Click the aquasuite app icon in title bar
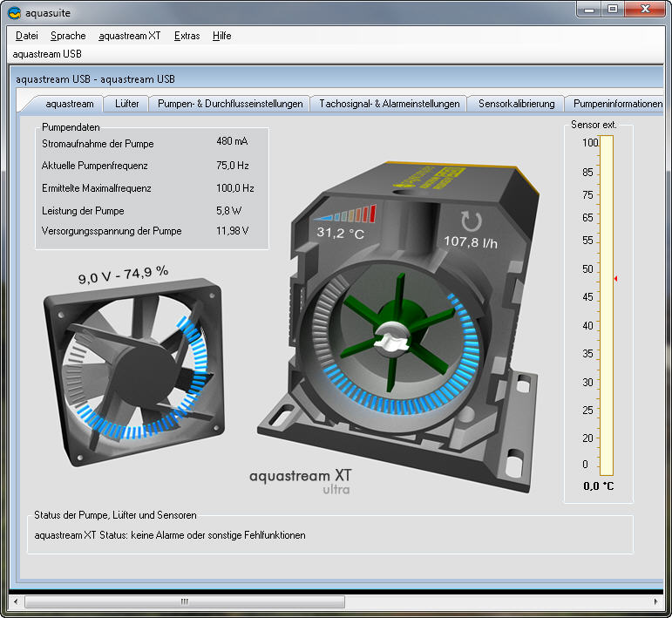This screenshot has height=618, width=672. (14, 12)
